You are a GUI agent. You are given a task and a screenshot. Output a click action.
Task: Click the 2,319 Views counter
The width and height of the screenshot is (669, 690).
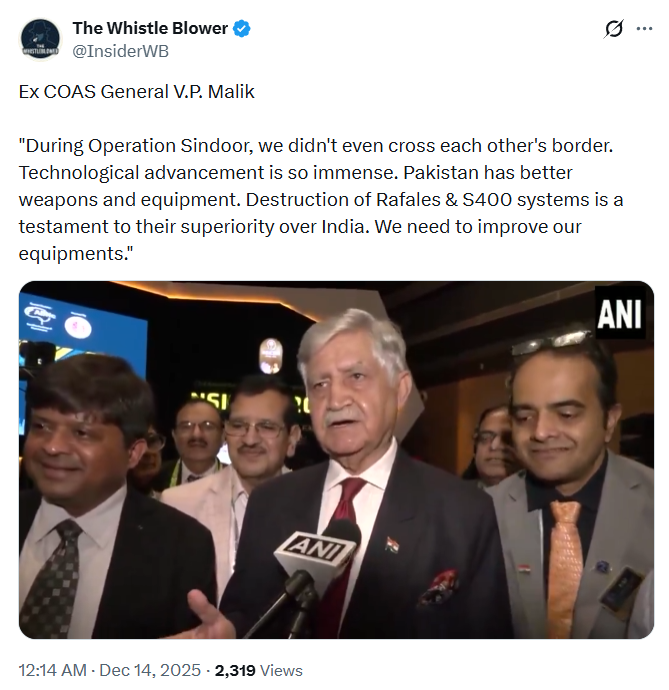pos(259,670)
